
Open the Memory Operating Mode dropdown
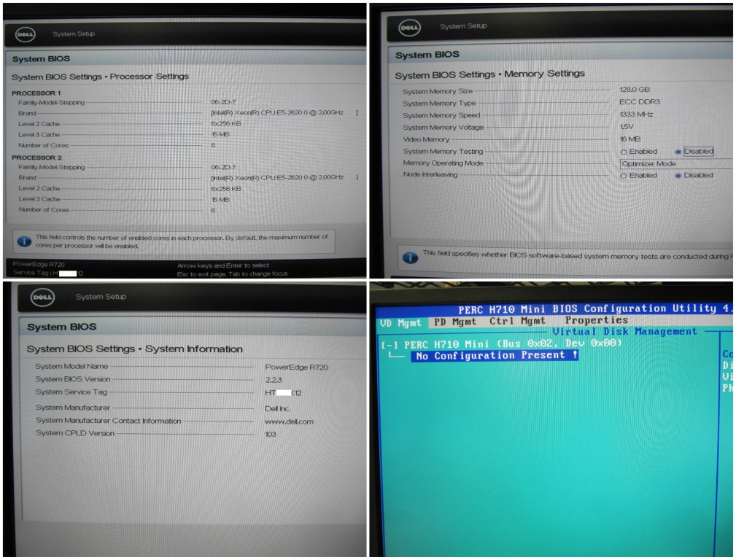coord(676,164)
